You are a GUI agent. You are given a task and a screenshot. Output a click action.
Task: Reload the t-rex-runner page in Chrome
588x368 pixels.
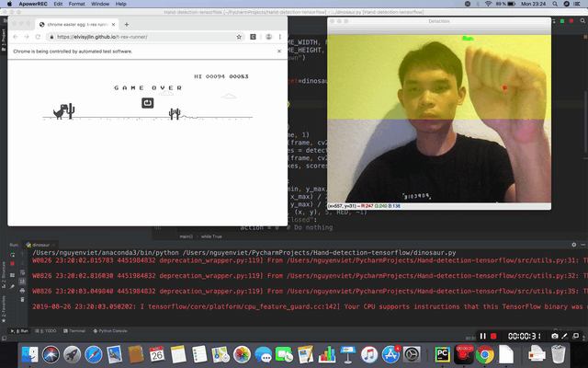click(38, 37)
